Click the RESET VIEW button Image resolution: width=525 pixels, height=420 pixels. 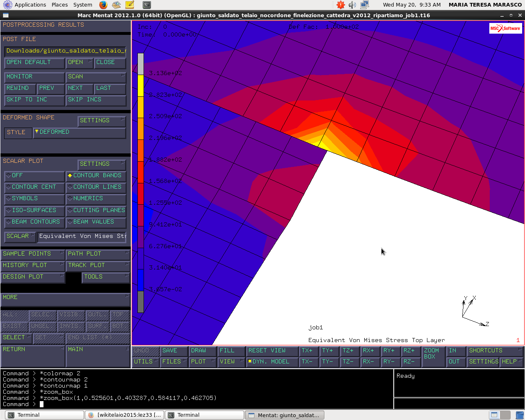pos(272,351)
